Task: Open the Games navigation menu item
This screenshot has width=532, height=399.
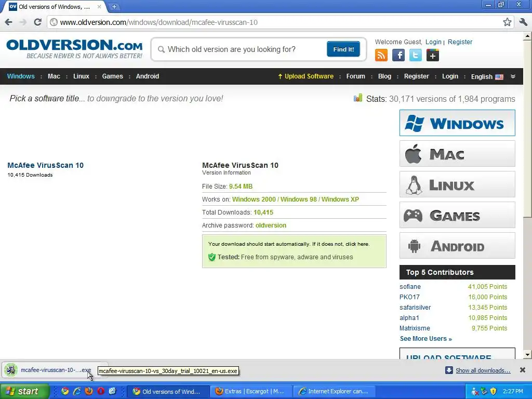Action: 112,76
